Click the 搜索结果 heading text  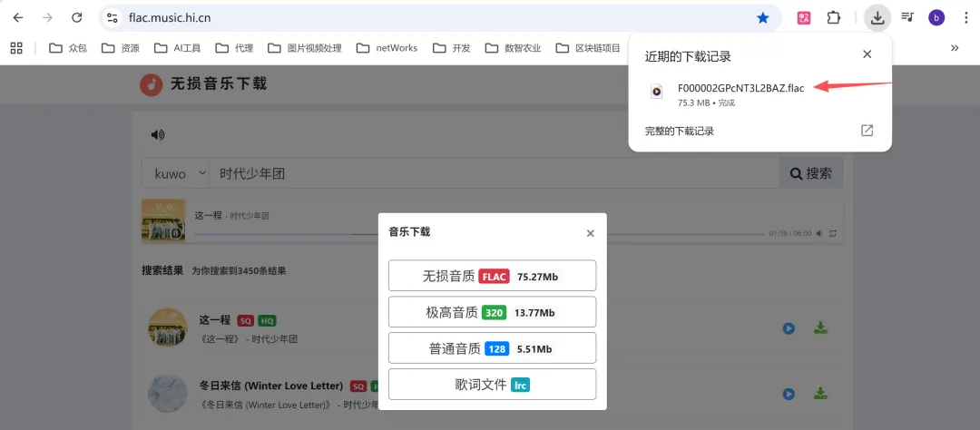162,270
